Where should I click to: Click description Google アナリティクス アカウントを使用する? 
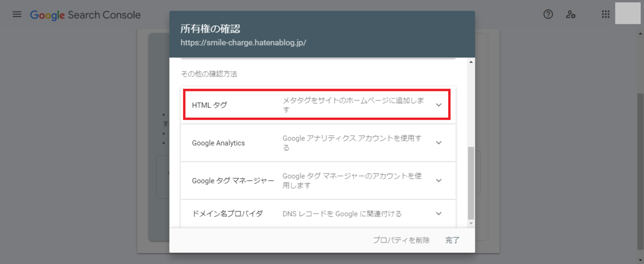pyautogui.click(x=352, y=142)
